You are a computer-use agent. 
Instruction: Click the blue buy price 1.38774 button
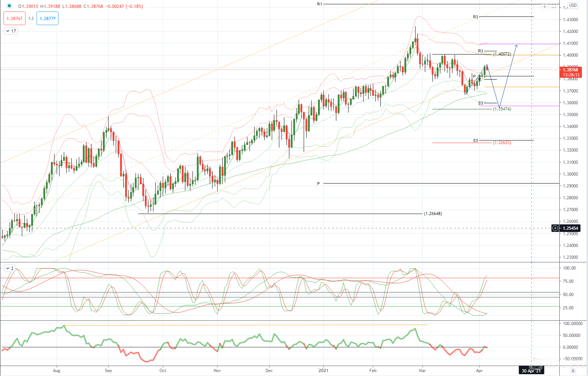(x=47, y=19)
